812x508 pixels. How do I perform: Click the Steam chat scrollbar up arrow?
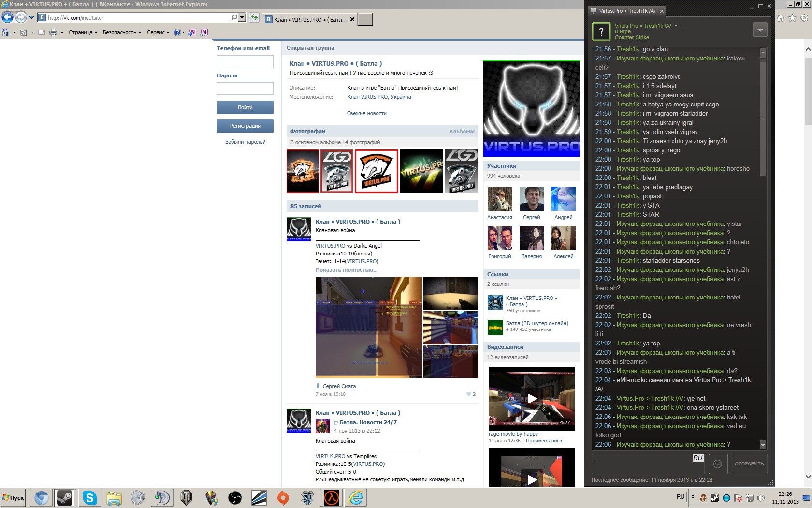point(763,52)
